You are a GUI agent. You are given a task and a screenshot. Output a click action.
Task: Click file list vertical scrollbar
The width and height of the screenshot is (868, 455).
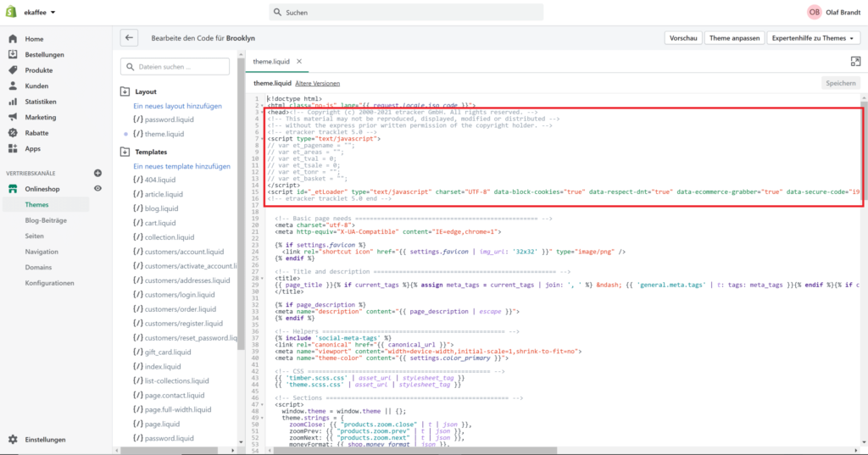(x=241, y=205)
